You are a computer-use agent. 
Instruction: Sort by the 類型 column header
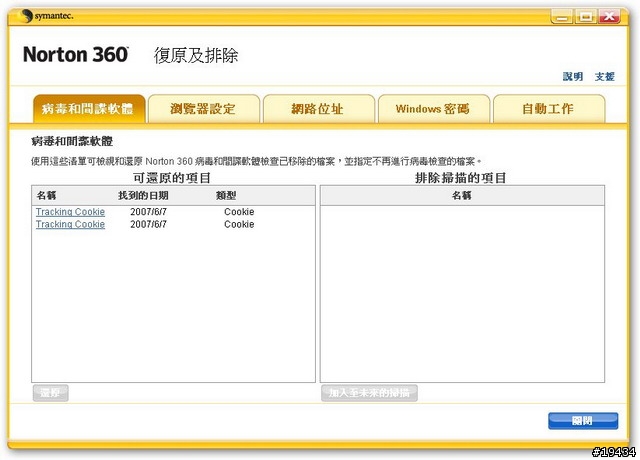(x=226, y=196)
